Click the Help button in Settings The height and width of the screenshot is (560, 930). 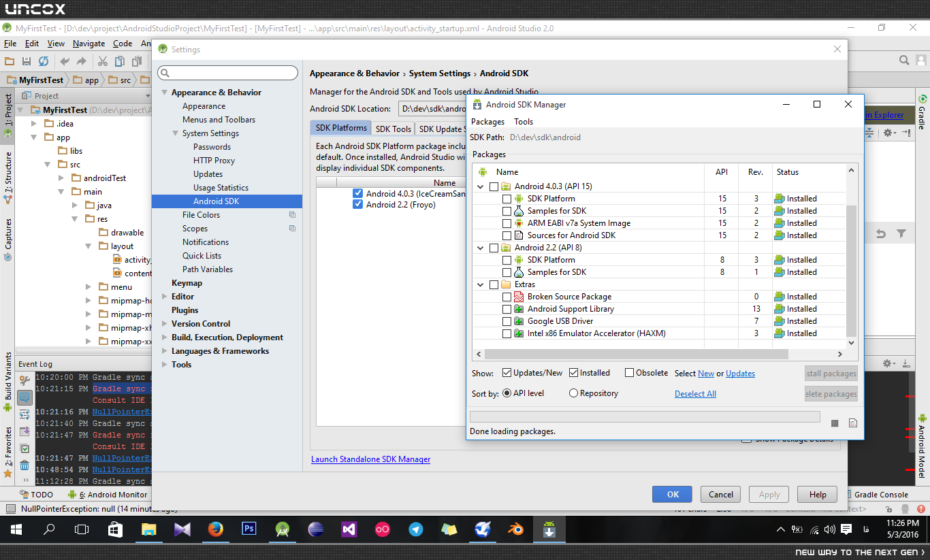click(x=818, y=495)
